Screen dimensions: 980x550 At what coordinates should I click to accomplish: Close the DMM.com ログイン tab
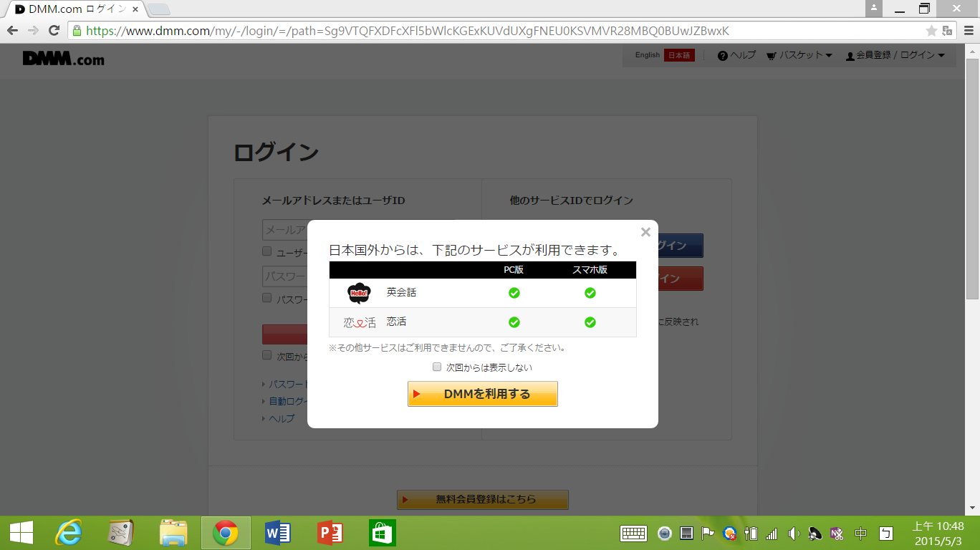(135, 10)
